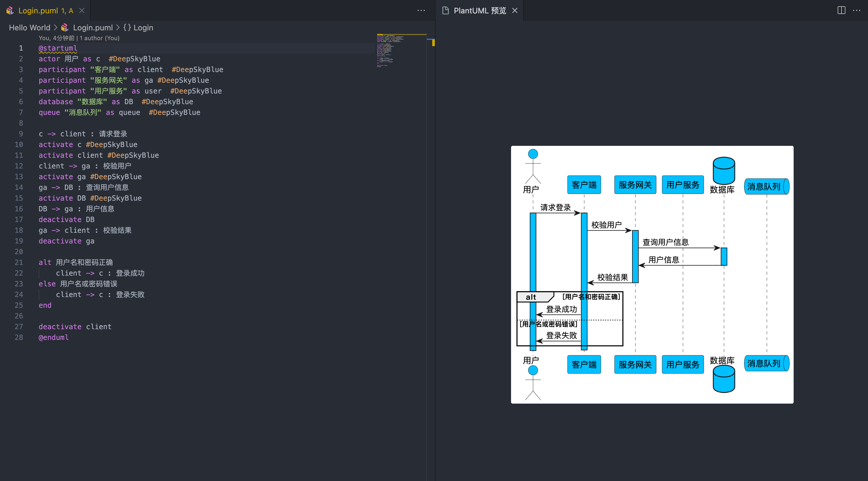Open editor more actions ellipsis menu

[421, 10]
